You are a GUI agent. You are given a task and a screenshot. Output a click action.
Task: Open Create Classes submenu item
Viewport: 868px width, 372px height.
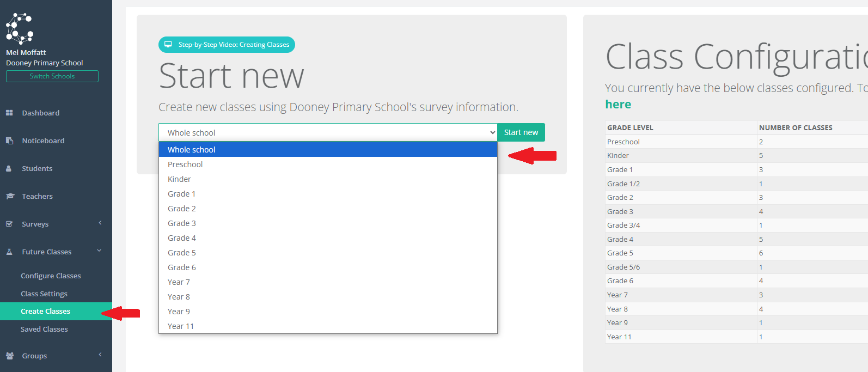click(x=56, y=311)
